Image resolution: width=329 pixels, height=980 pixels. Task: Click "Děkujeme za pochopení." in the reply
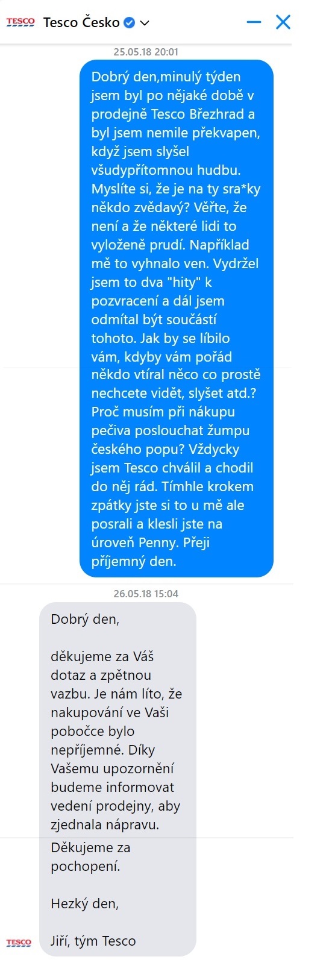pos(90,857)
